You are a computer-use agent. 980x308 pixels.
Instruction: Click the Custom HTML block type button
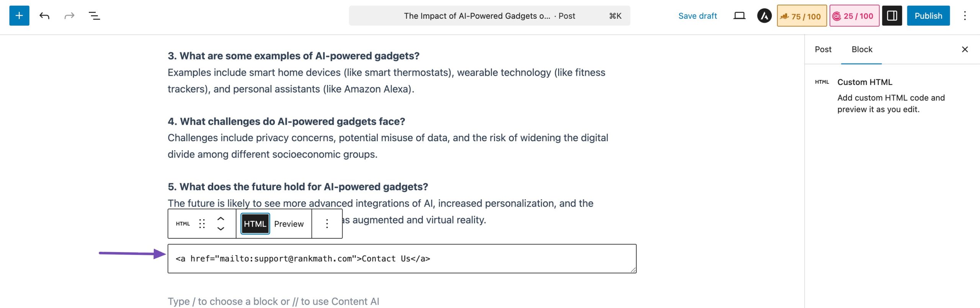click(x=183, y=224)
